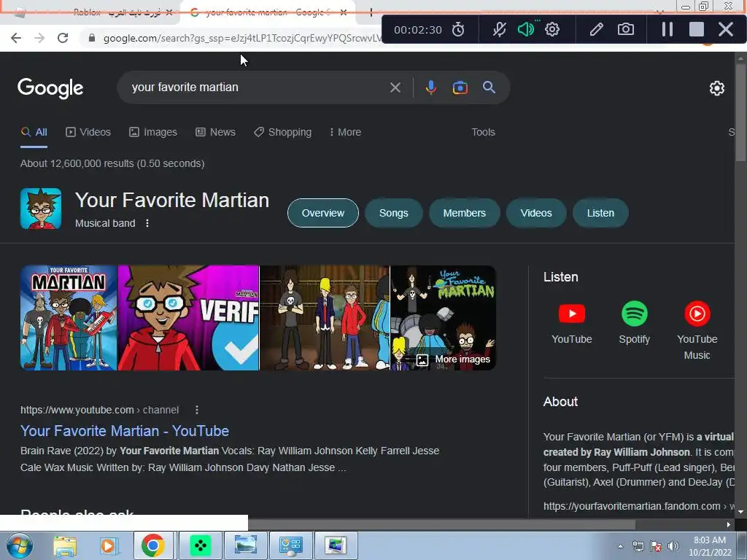Switch to the Shopping search tab
747x560 pixels.
(282, 133)
